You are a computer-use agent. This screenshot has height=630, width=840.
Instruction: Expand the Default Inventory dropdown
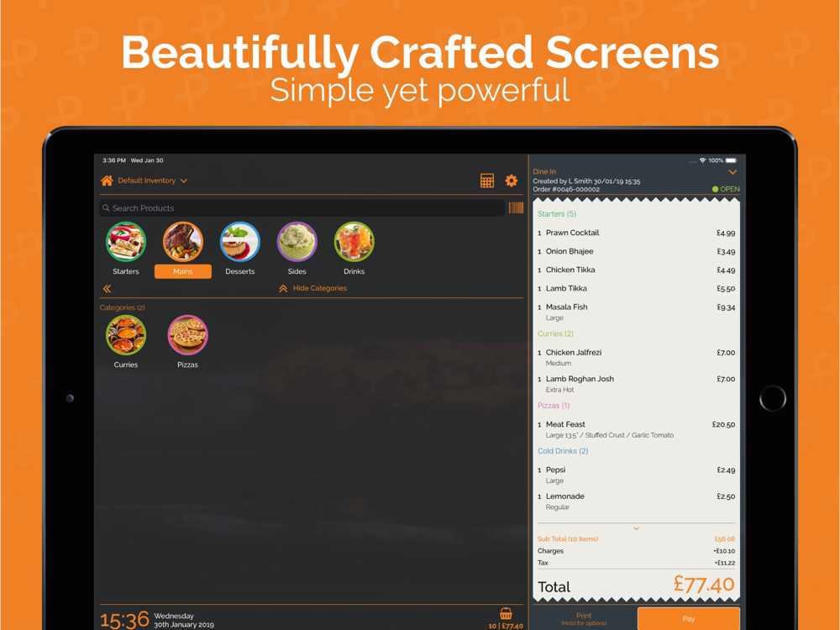click(x=152, y=181)
